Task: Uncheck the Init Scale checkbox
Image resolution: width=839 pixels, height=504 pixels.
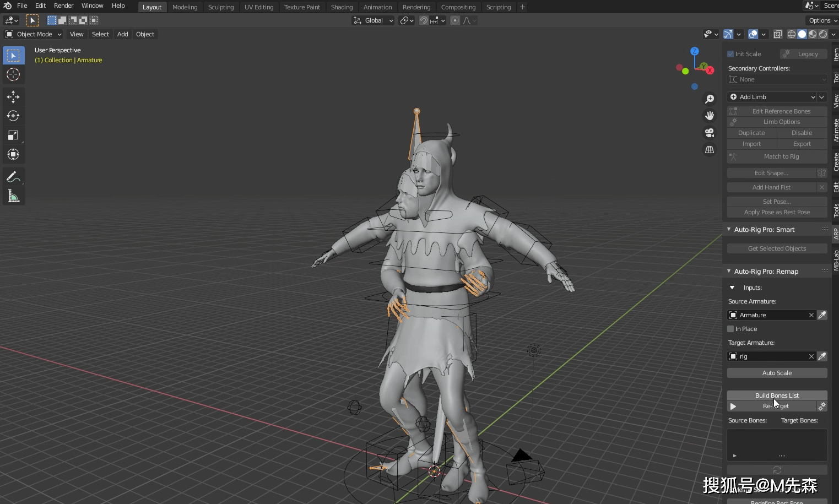Action: [x=730, y=54]
